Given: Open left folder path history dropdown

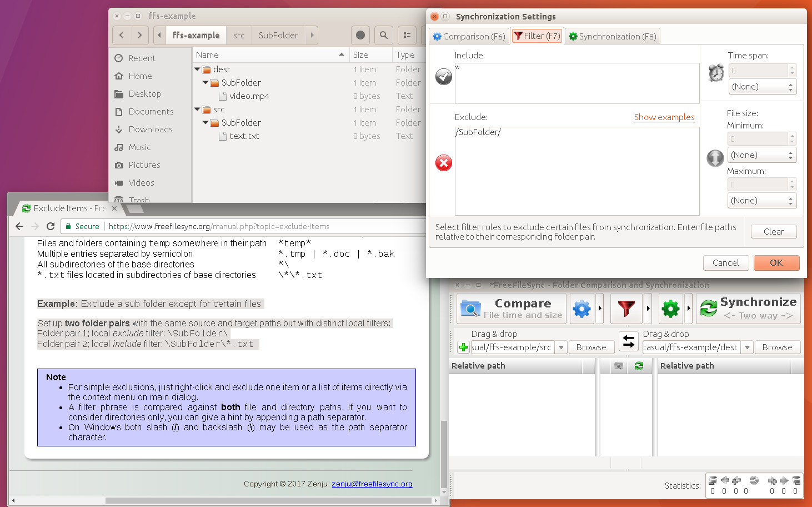Looking at the screenshot, I should pos(561,347).
